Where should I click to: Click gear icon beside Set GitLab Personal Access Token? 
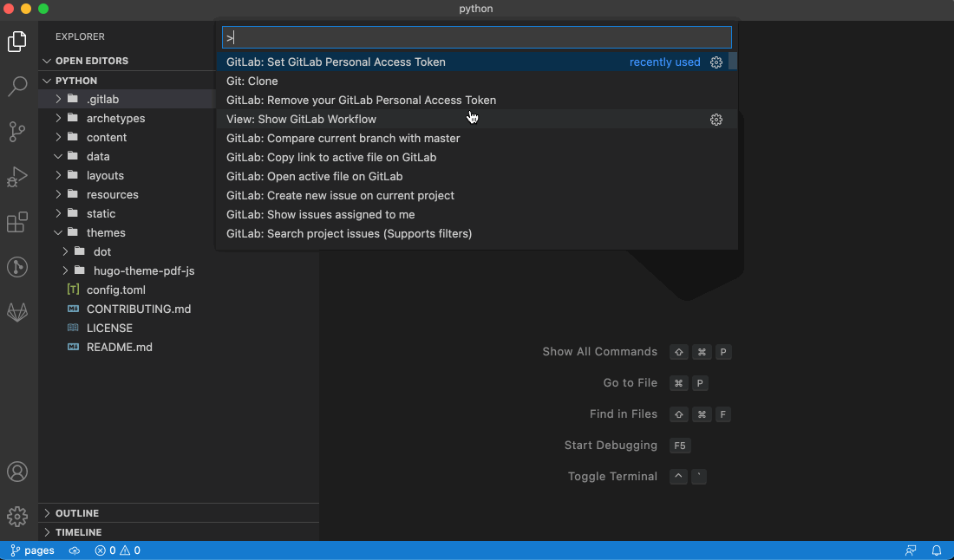pyautogui.click(x=716, y=62)
